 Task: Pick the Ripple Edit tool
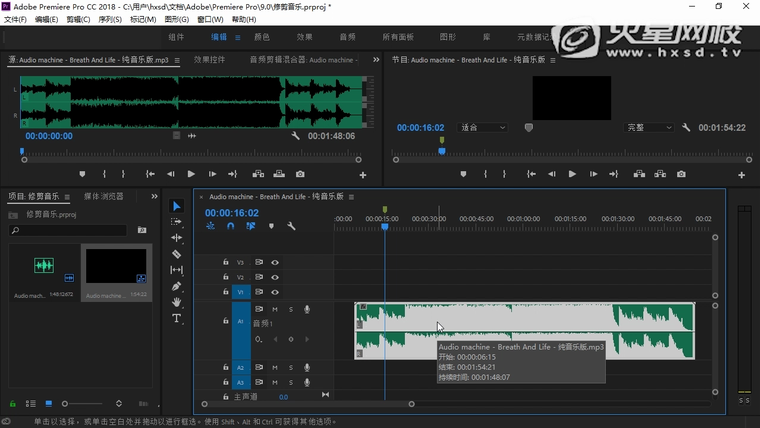(x=177, y=238)
